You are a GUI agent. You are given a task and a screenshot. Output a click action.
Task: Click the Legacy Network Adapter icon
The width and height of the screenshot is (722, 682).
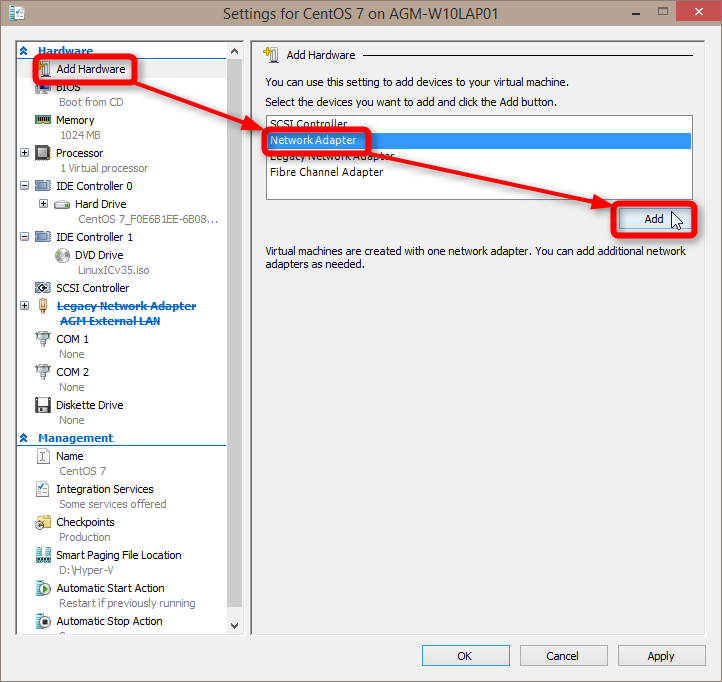pos(43,306)
